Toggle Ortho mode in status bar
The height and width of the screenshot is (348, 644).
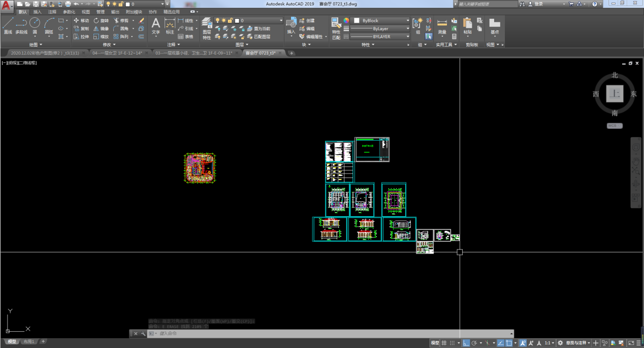466,343
